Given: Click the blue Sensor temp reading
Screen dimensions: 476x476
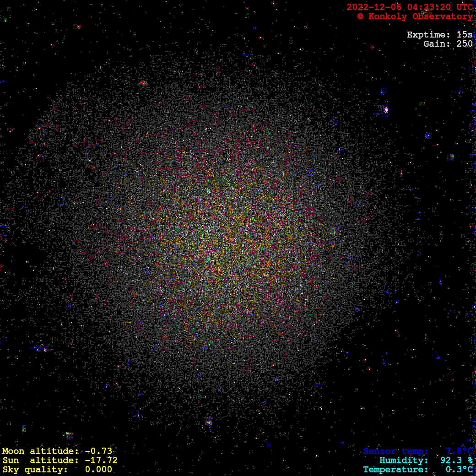Looking at the screenshot, I should click(x=417, y=451).
